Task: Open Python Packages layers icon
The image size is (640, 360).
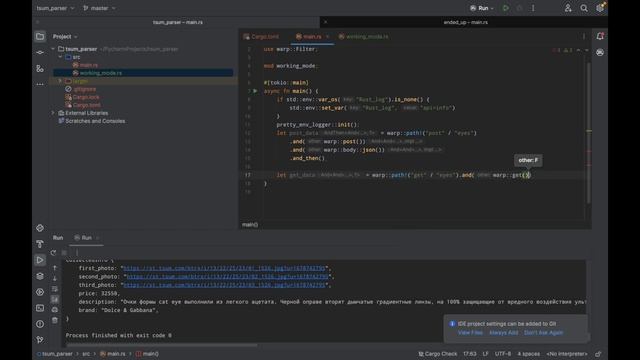Action: pyautogui.click(x=40, y=276)
